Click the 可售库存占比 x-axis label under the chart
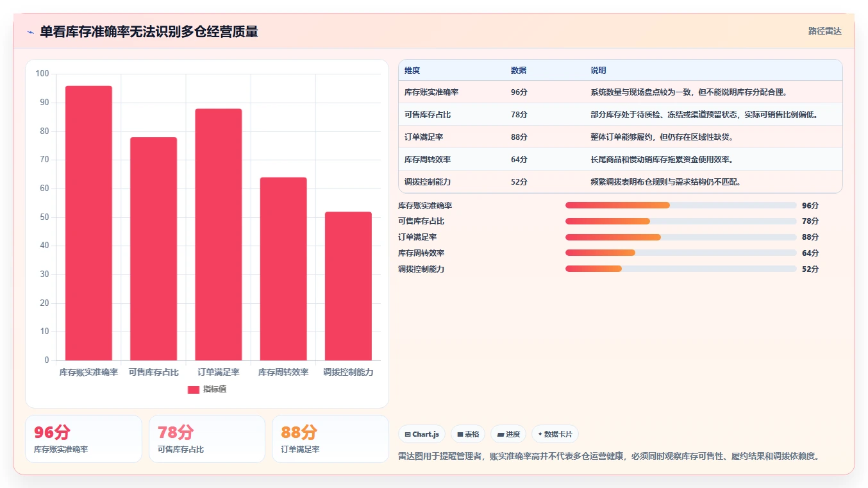Screen dimensions: 868x488 coord(153,372)
